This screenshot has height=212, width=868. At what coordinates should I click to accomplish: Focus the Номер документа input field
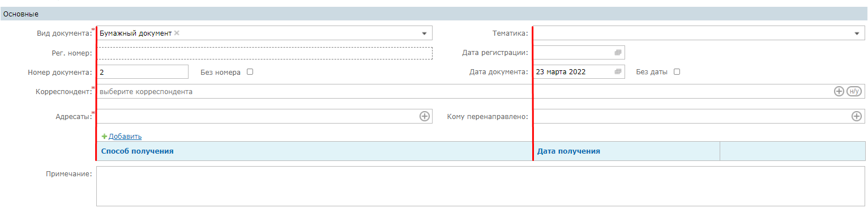pyautogui.click(x=143, y=72)
